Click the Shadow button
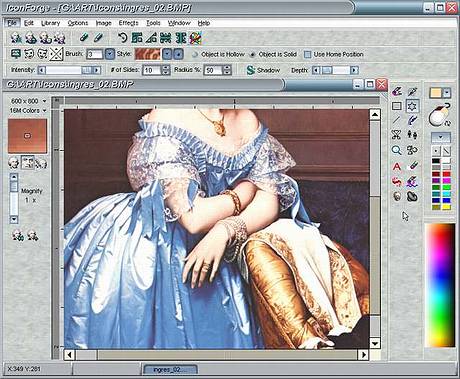This screenshot has width=460, height=379. pyautogui.click(x=263, y=70)
